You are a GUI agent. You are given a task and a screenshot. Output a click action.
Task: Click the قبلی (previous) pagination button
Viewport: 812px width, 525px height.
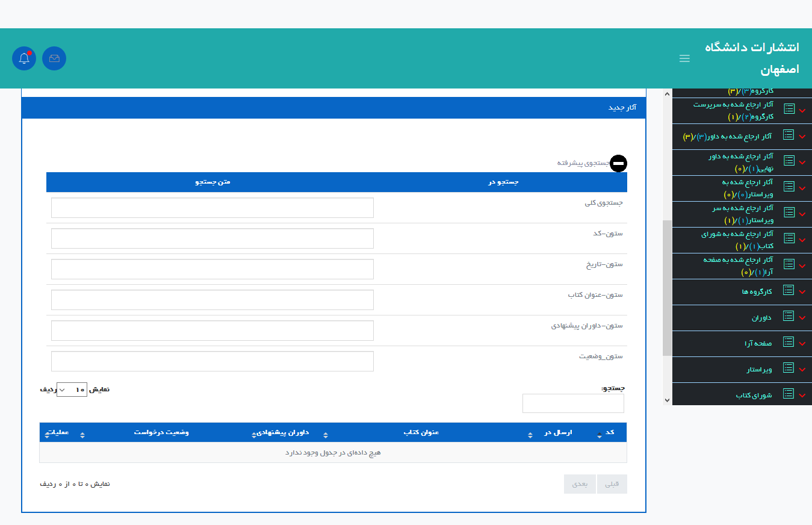point(612,484)
